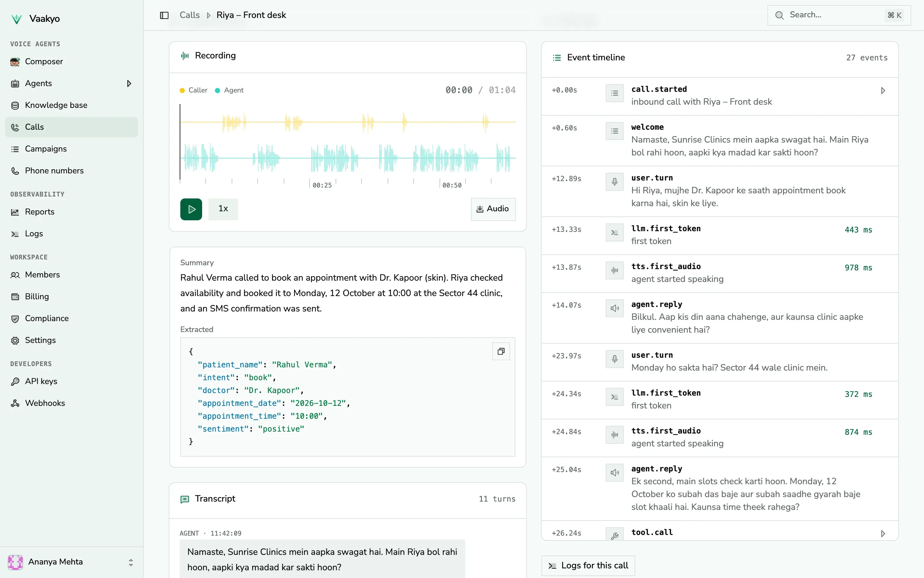This screenshot has width=924, height=578.
Task: Open Logs for this call
Action: coord(588,566)
